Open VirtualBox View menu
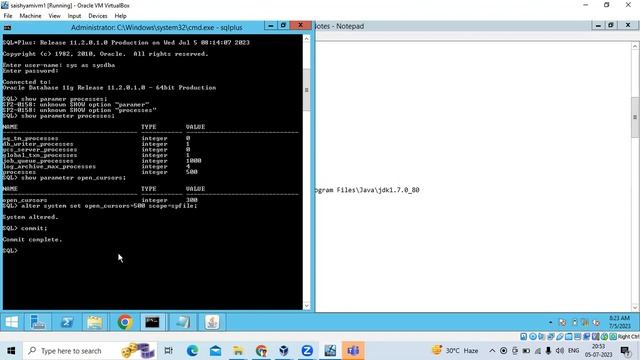This screenshot has height=360, width=640. click(x=54, y=16)
